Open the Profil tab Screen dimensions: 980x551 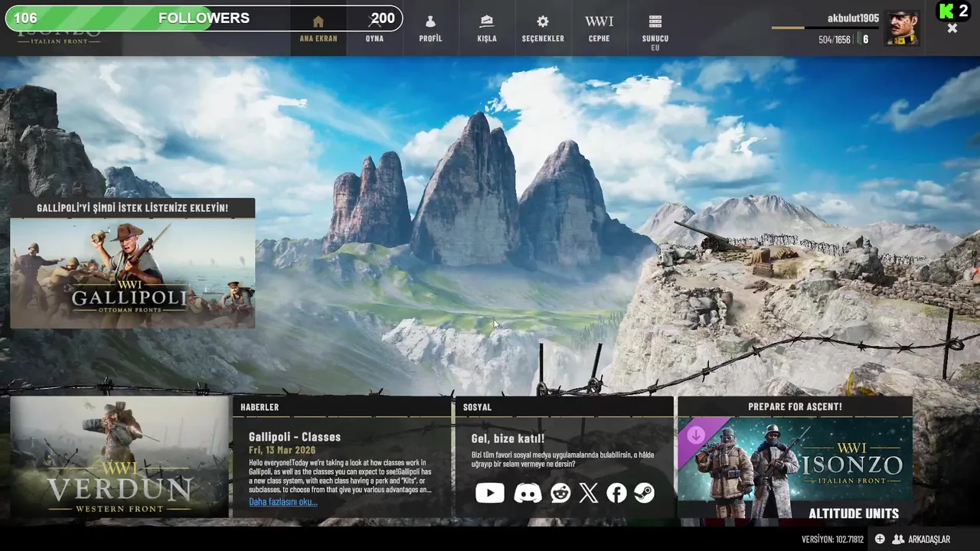(430, 28)
